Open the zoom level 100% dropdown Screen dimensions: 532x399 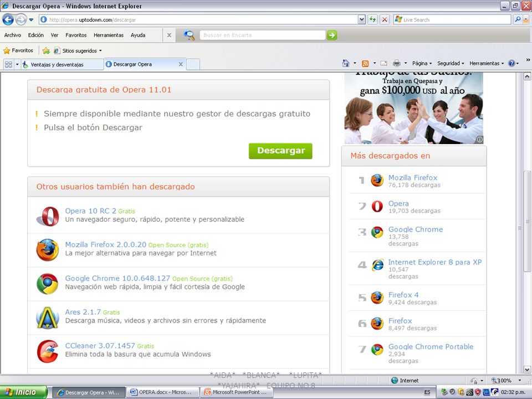[x=519, y=380]
